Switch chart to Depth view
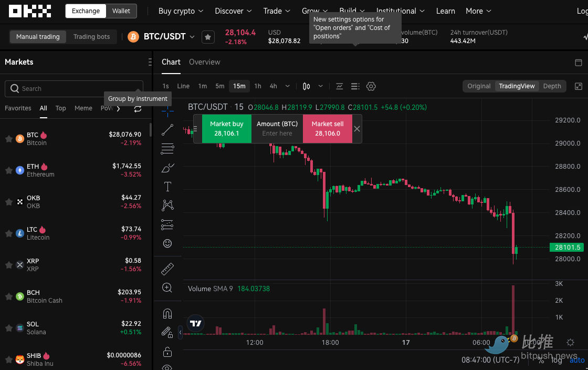Image resolution: width=588 pixels, height=370 pixels. click(x=552, y=86)
